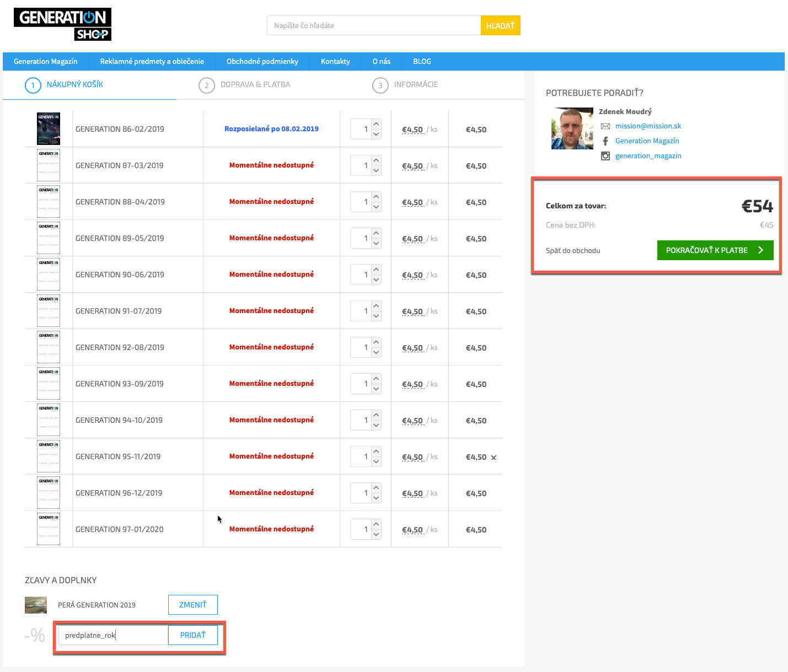Open the O nás page
Viewport: 788px width, 672px height.
[x=382, y=61]
